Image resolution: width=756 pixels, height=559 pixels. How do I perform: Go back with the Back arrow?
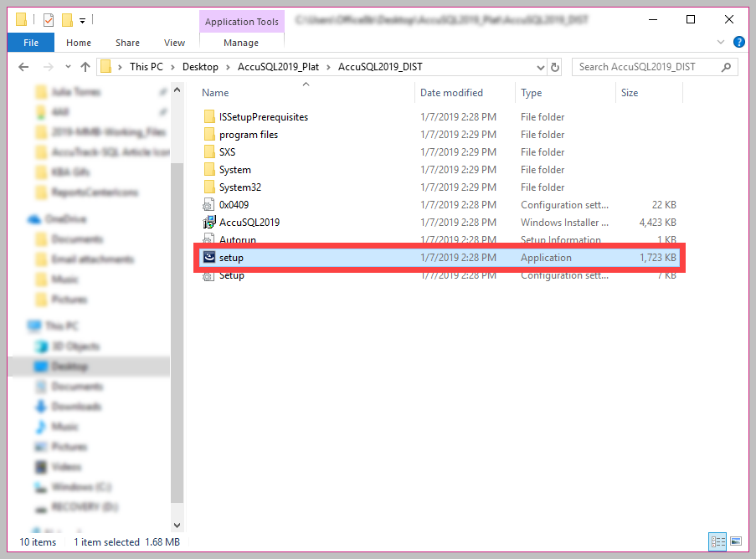pyautogui.click(x=23, y=66)
